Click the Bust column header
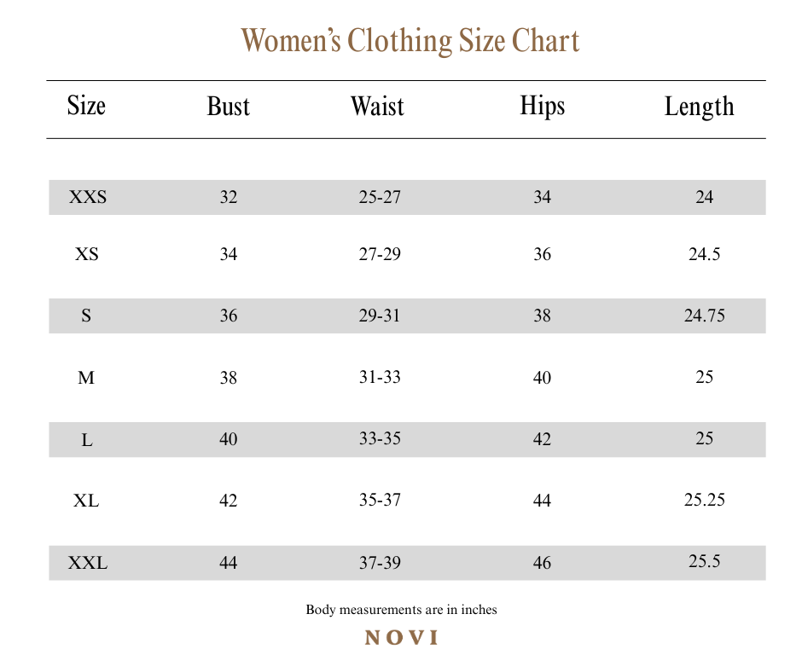This screenshot has width=802, height=672. (229, 107)
